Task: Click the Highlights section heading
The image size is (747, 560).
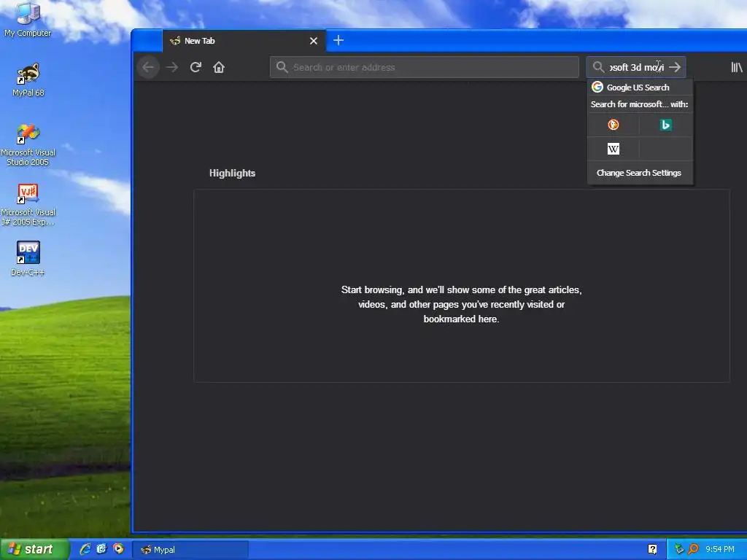Action: (x=232, y=174)
